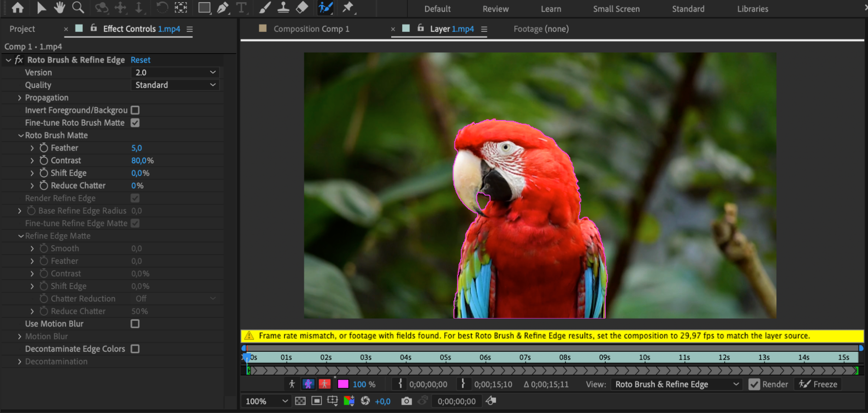Open the Quality Standard dropdown
This screenshot has width=868, height=413.
coord(175,85)
